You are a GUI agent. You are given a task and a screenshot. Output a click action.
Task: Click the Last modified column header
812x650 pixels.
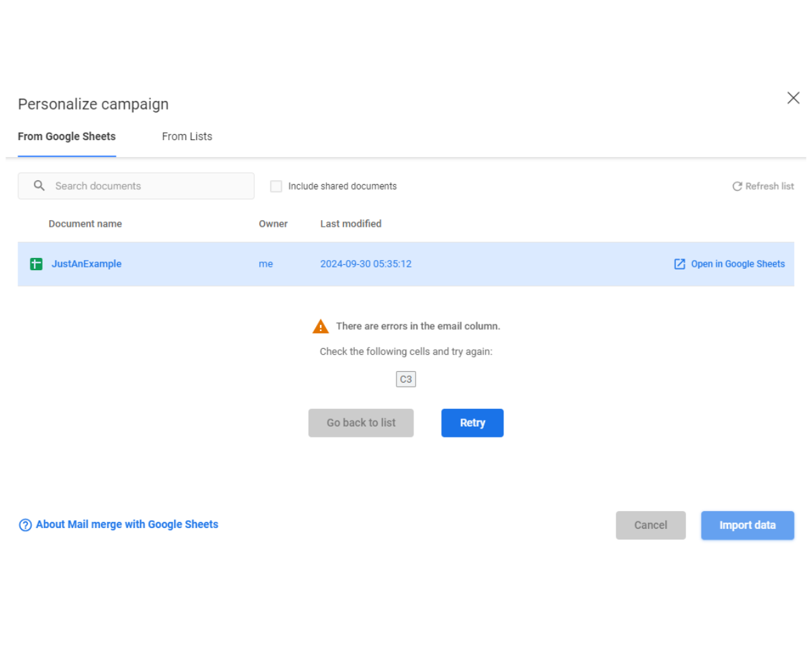coord(351,223)
